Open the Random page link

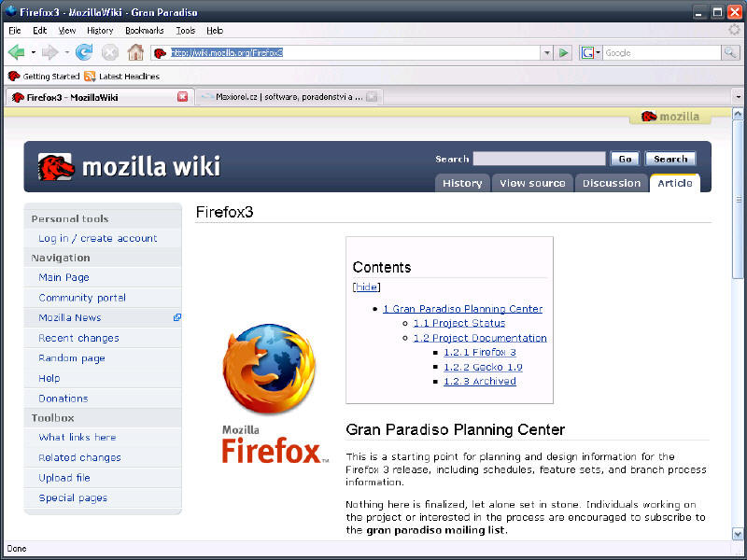(x=72, y=358)
